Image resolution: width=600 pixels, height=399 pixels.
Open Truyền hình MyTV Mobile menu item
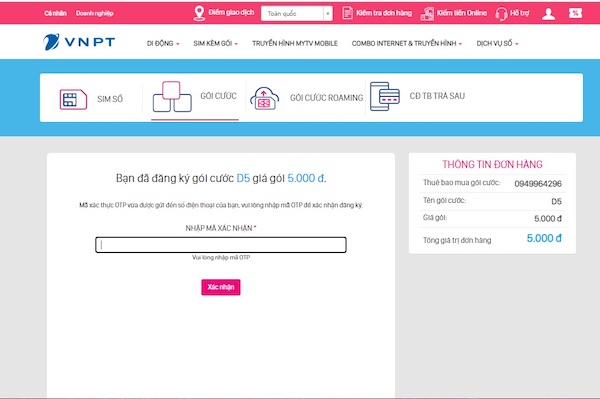point(295,44)
